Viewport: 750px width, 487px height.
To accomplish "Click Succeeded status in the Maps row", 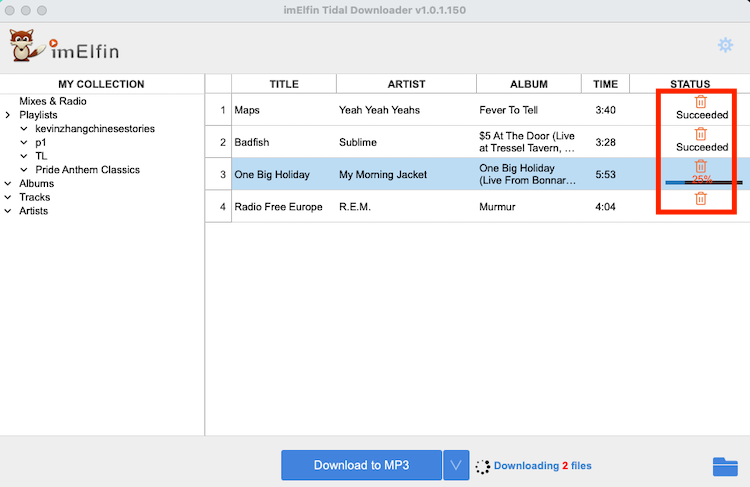I will click(x=702, y=115).
